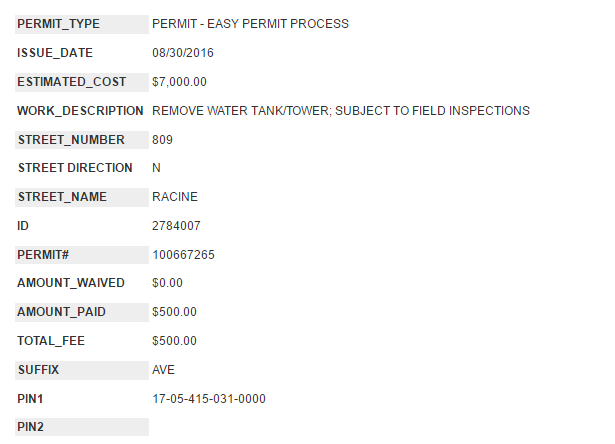
Task: Select the street name RACINE
Action: click(175, 197)
